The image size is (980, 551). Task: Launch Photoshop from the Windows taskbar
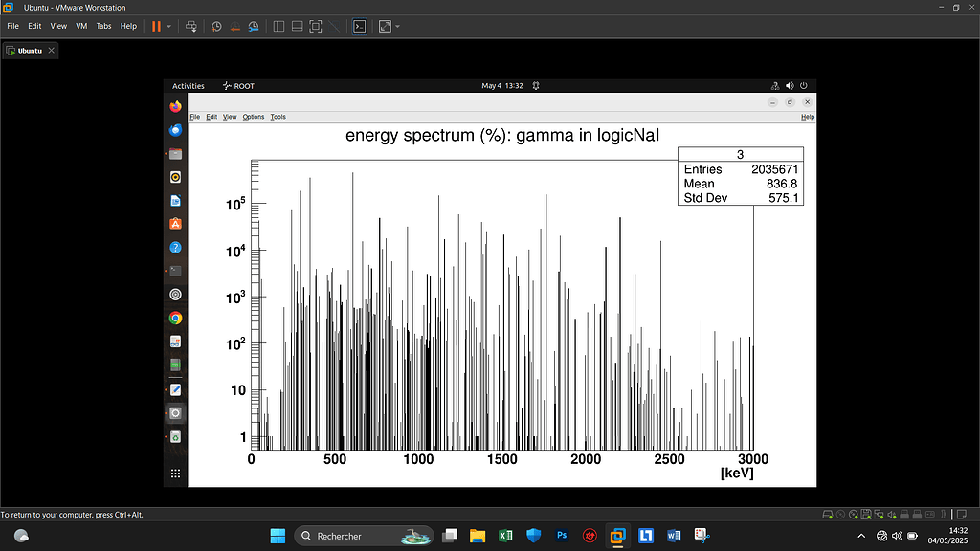tap(562, 536)
